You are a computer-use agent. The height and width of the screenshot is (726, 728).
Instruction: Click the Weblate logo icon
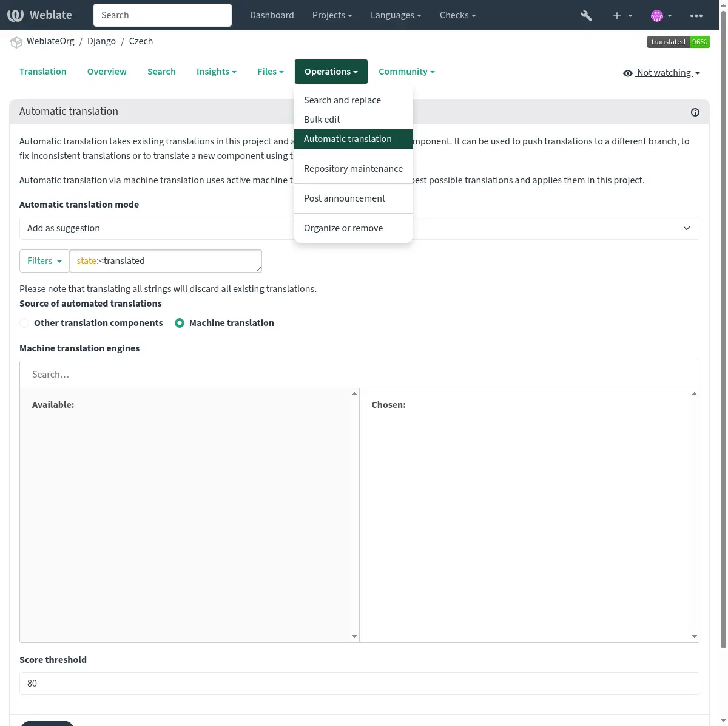(x=15, y=15)
